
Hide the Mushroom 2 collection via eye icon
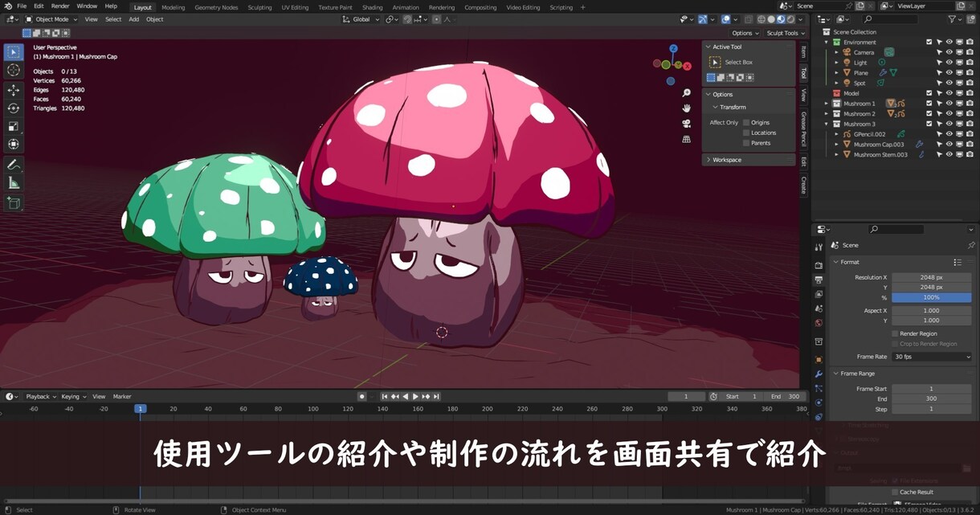click(x=949, y=114)
